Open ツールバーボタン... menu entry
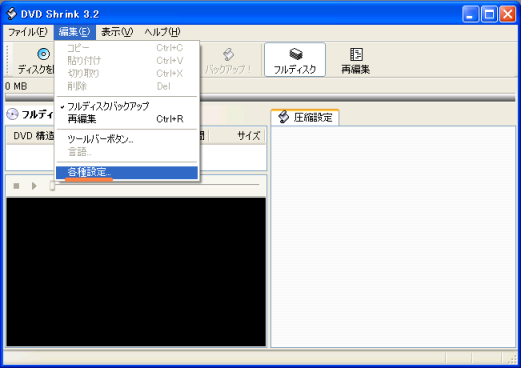 [127, 139]
